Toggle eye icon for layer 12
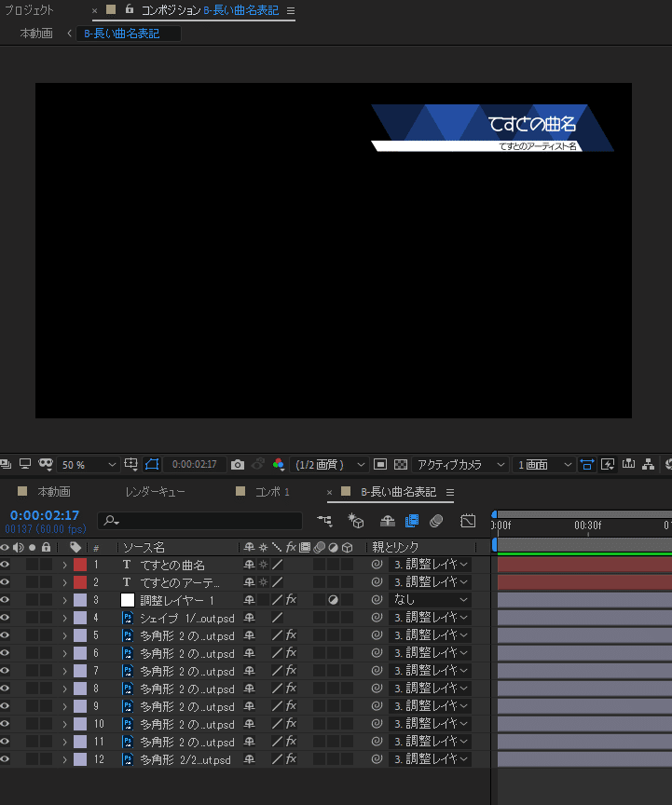The width and height of the screenshot is (672, 805). tap(6, 758)
